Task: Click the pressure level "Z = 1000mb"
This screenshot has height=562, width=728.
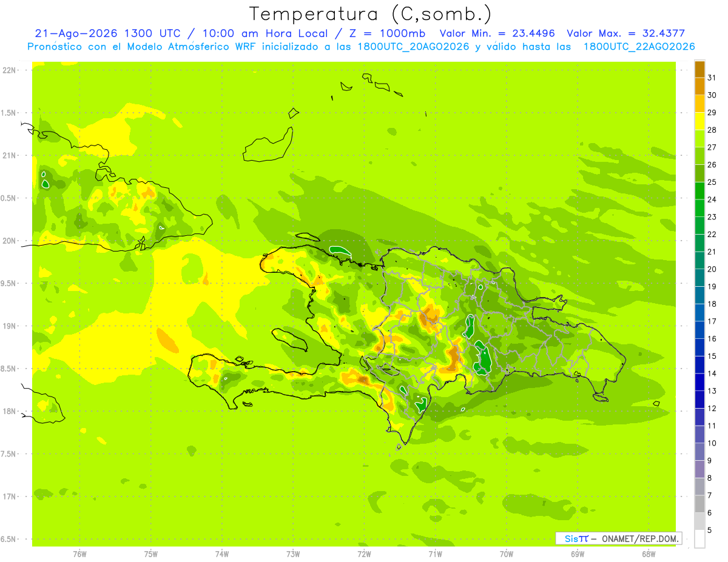Action: 388,33
